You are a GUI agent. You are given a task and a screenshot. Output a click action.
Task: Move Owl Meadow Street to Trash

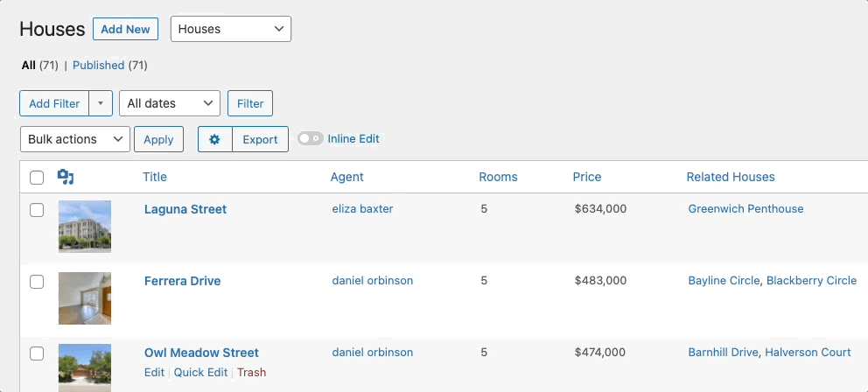[x=252, y=373]
